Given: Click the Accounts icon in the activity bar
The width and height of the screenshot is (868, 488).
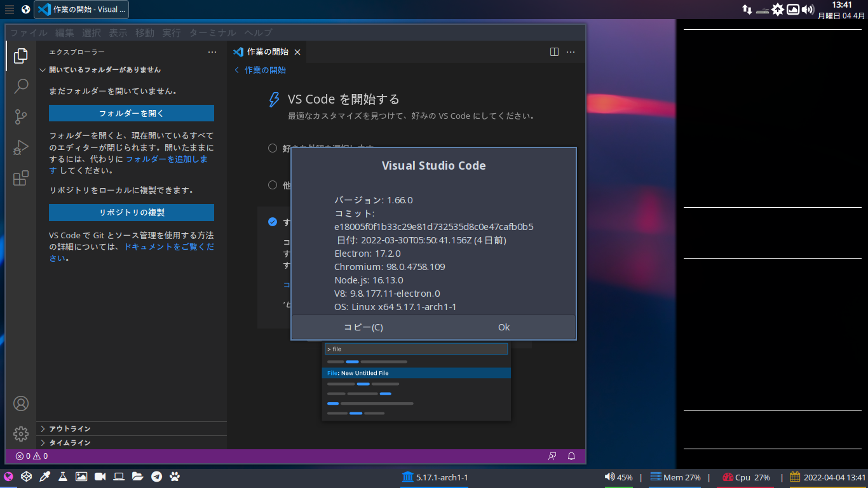Looking at the screenshot, I should coord(21,403).
